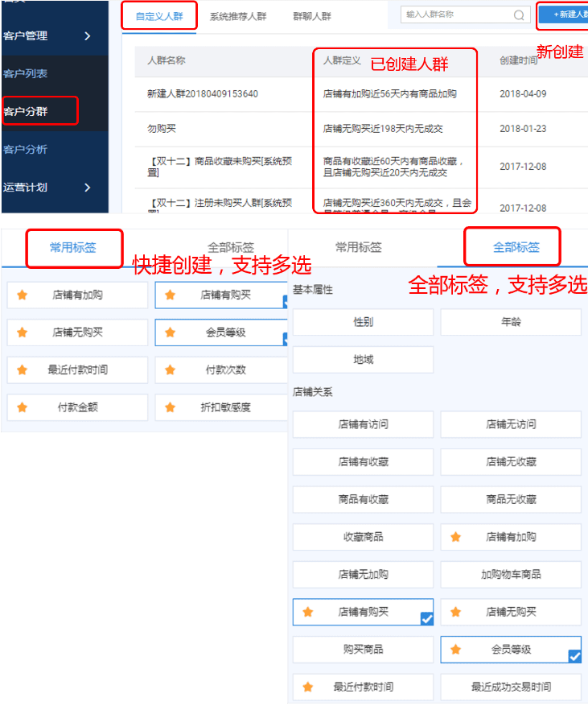This screenshot has height=706, width=588.
Task: Expand the 运营计划 chevron arrow
Action: [88, 188]
